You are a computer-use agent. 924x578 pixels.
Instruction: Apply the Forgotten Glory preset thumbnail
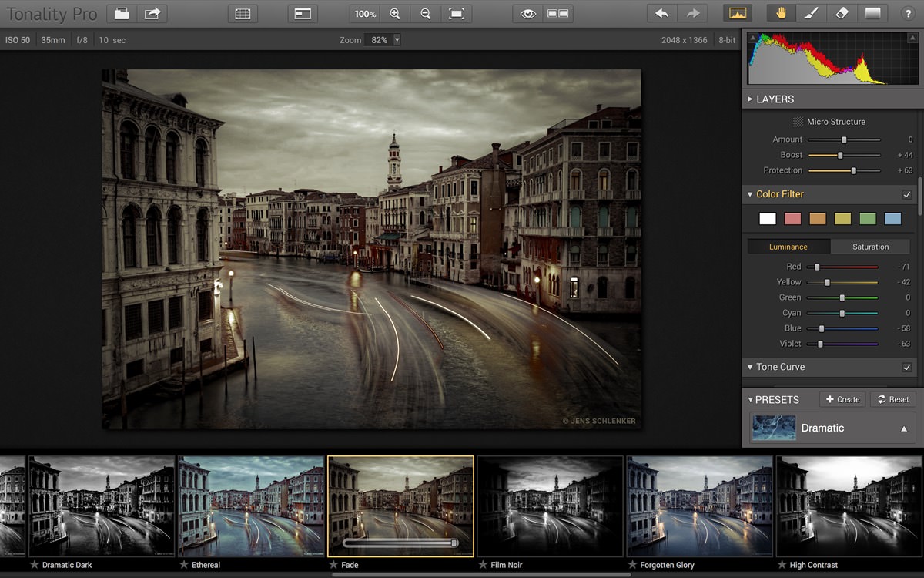point(699,506)
